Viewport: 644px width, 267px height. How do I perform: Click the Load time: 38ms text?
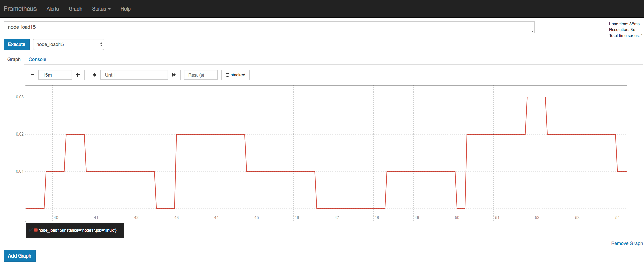624,24
